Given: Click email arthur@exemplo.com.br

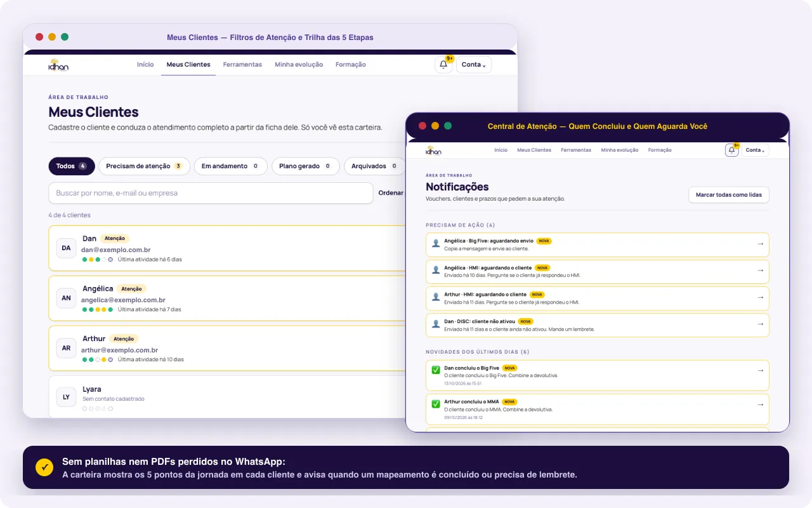Looking at the screenshot, I should coord(120,351).
